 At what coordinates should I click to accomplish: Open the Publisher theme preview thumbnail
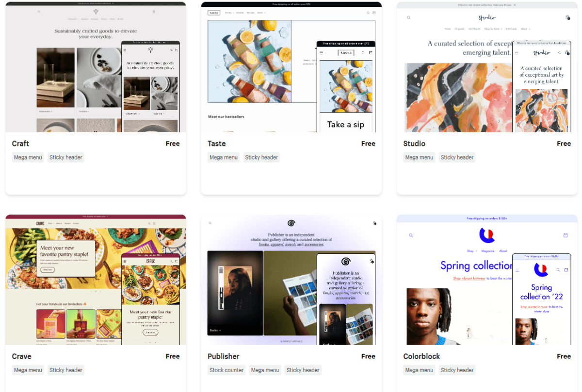[x=291, y=280]
